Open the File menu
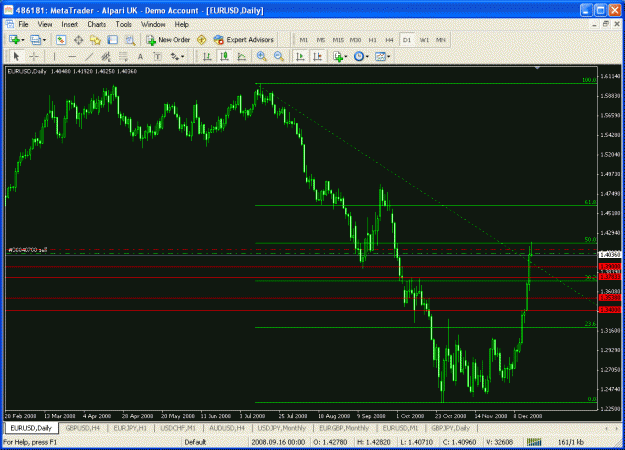Screen dimensions: 625x450 pos(24,24)
